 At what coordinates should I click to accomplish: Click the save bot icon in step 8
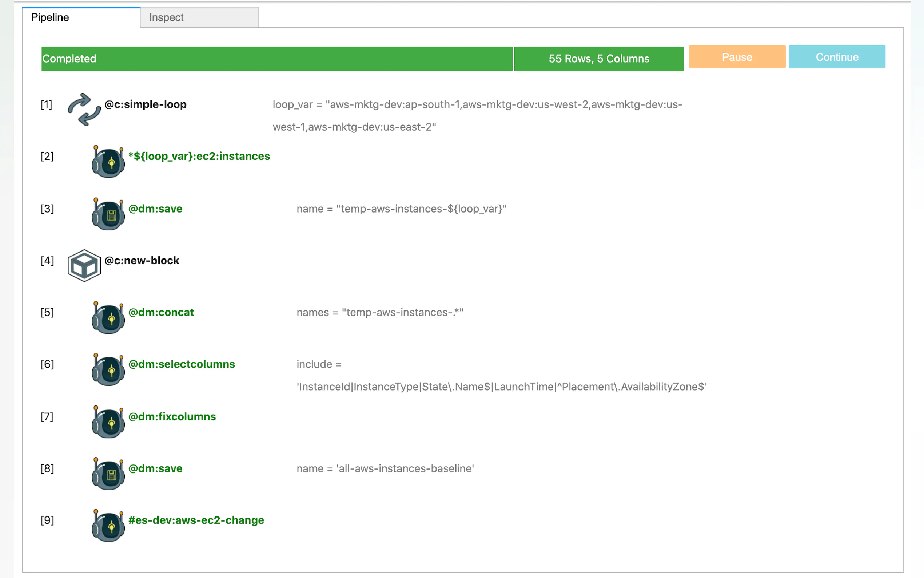coord(108,474)
